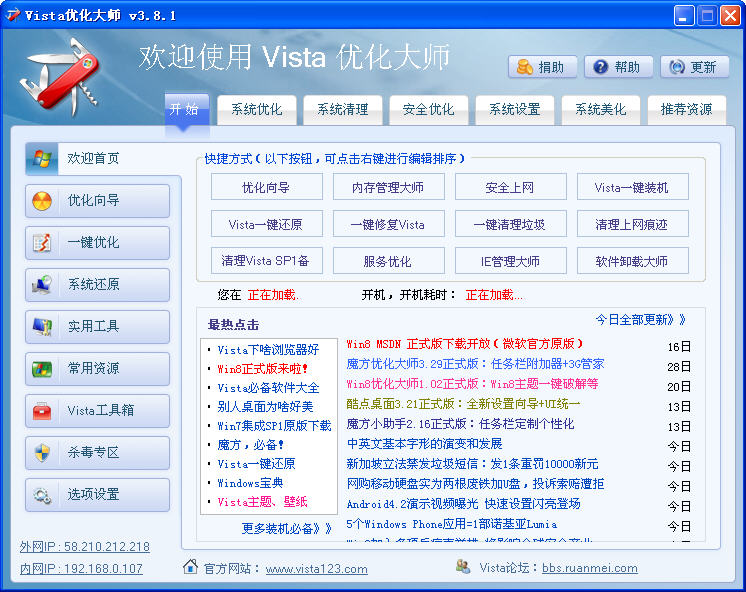
Task: Select the 杀毒专区 shield icon
Action: pos(42,453)
